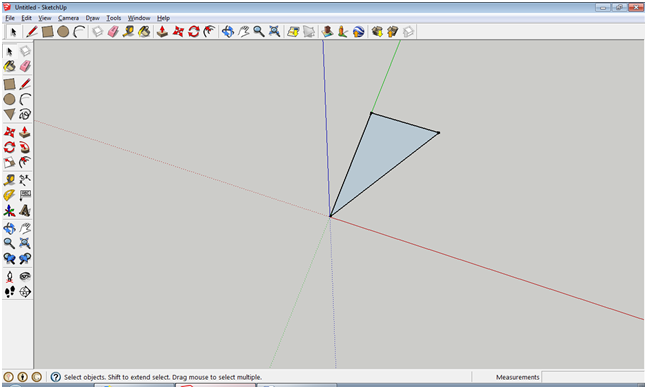Select the Move tool in top toolbar
Viewport: 647px width, 389px height.
pyautogui.click(x=178, y=31)
